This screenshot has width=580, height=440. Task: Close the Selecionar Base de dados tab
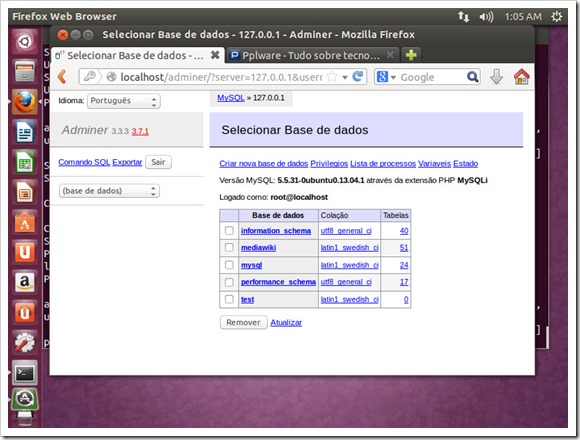tap(215, 55)
